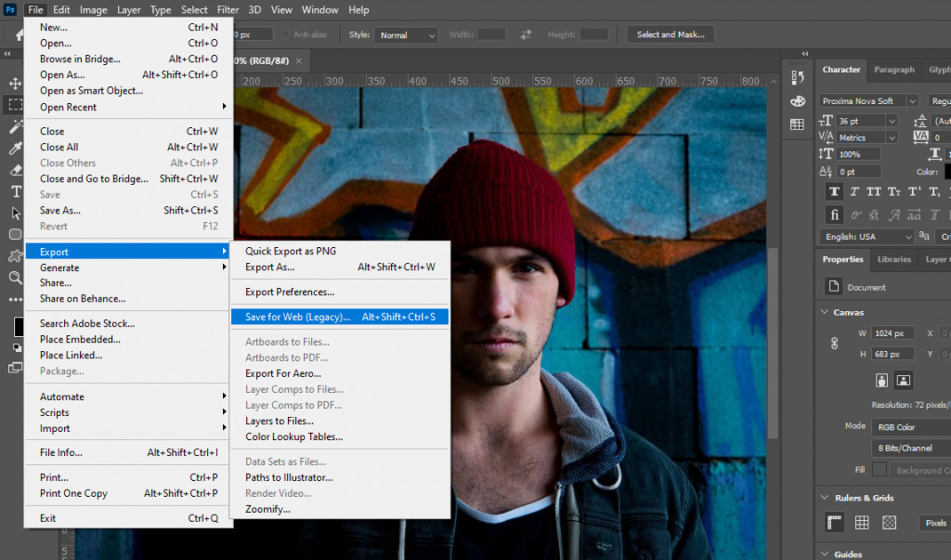Open the 8 Bits/Channel dropdown
951x560 pixels.
coord(911,448)
